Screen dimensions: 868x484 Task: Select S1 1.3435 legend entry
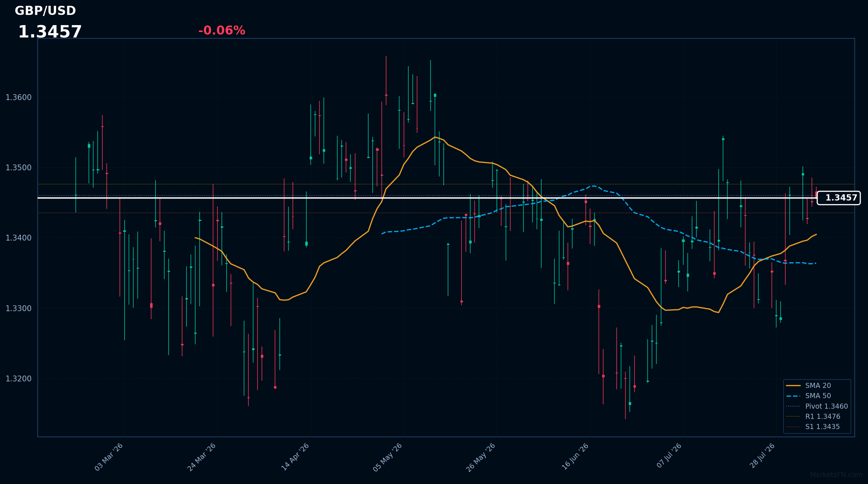(813, 427)
